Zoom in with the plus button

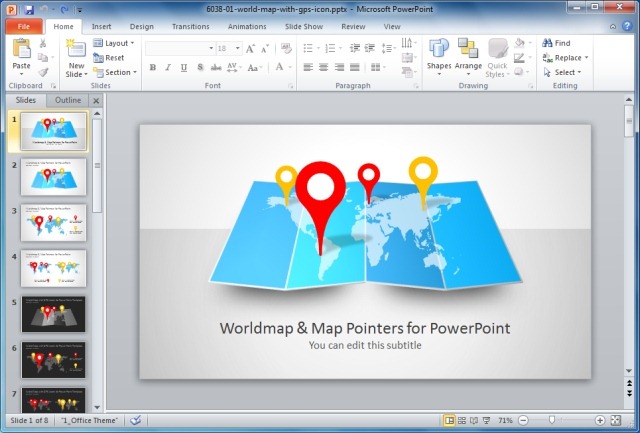point(600,420)
